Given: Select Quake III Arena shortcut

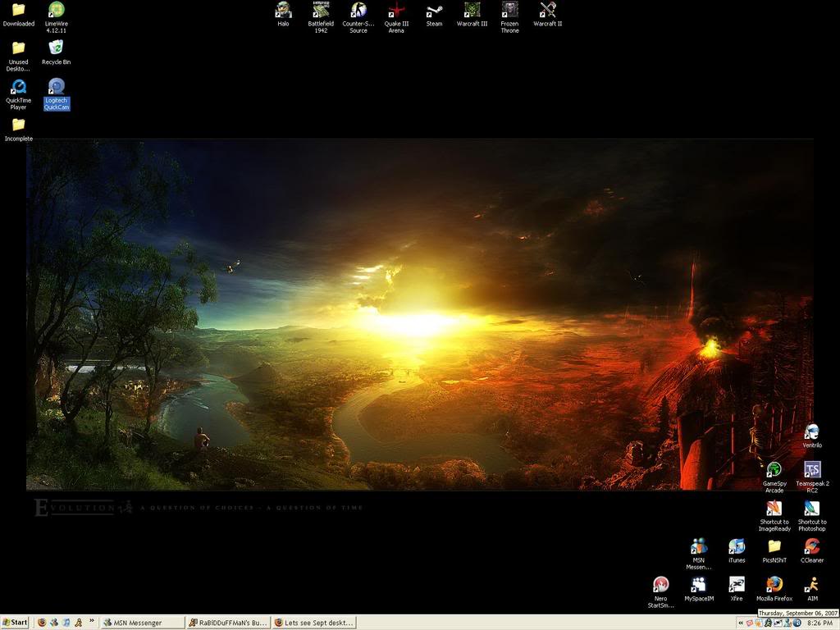Looking at the screenshot, I should [396, 18].
